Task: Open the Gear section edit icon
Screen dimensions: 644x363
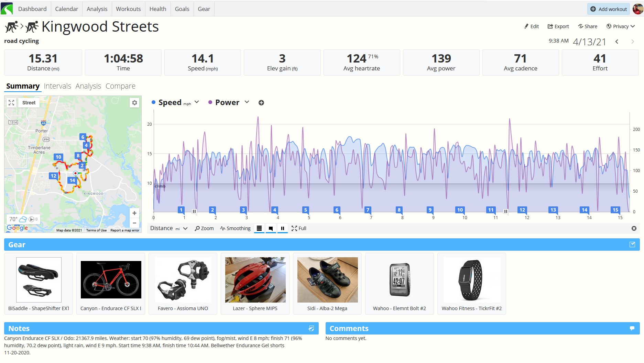Action: pos(632,245)
